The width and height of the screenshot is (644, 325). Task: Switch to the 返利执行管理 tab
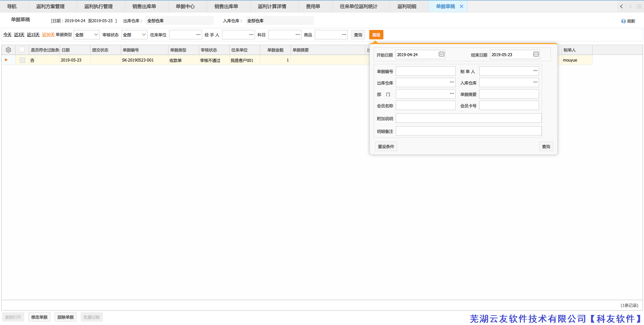click(x=99, y=6)
